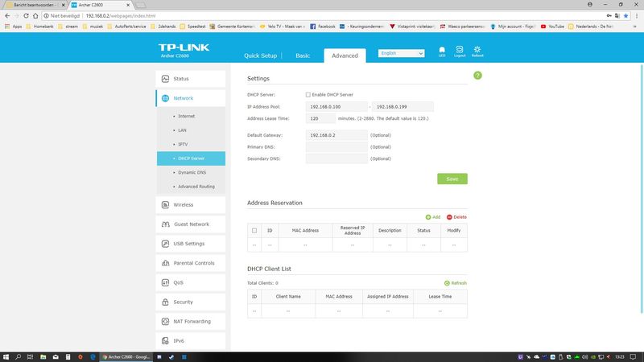The width and height of the screenshot is (644, 362).
Task: Open the Advanced Routing submenu item
Action: 196,187
